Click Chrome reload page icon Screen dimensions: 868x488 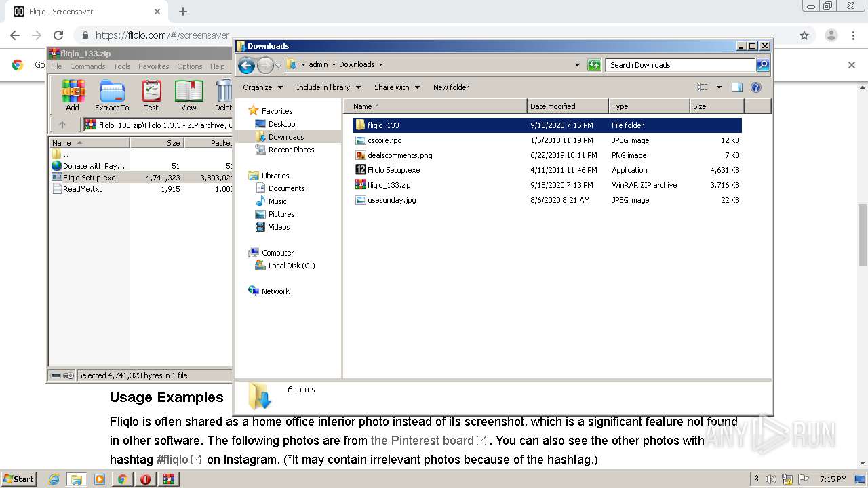(x=58, y=35)
